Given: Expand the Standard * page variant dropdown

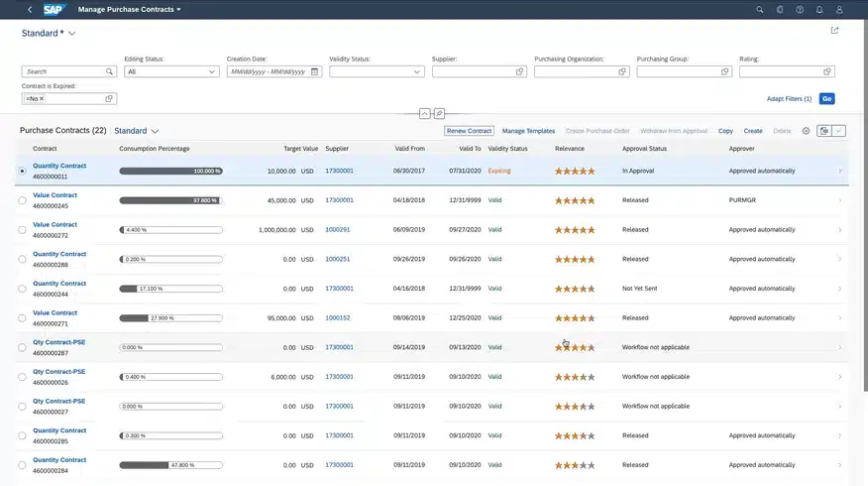Looking at the screenshot, I should pyautogui.click(x=72, y=34).
